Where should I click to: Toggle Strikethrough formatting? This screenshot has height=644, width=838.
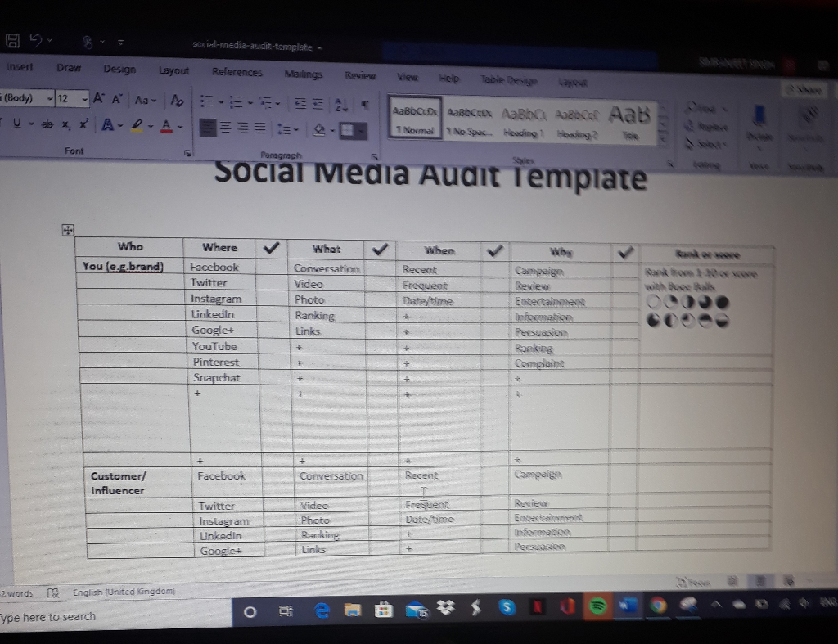[x=47, y=124]
